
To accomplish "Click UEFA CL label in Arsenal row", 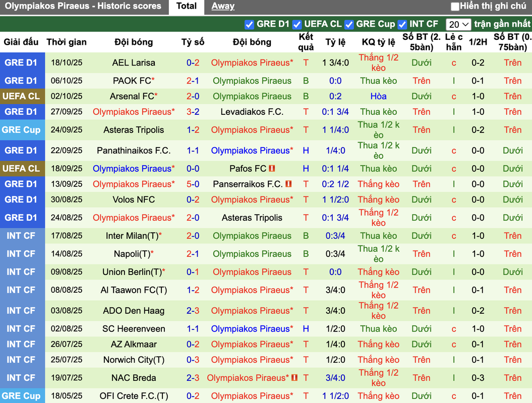I will pos(21,96).
